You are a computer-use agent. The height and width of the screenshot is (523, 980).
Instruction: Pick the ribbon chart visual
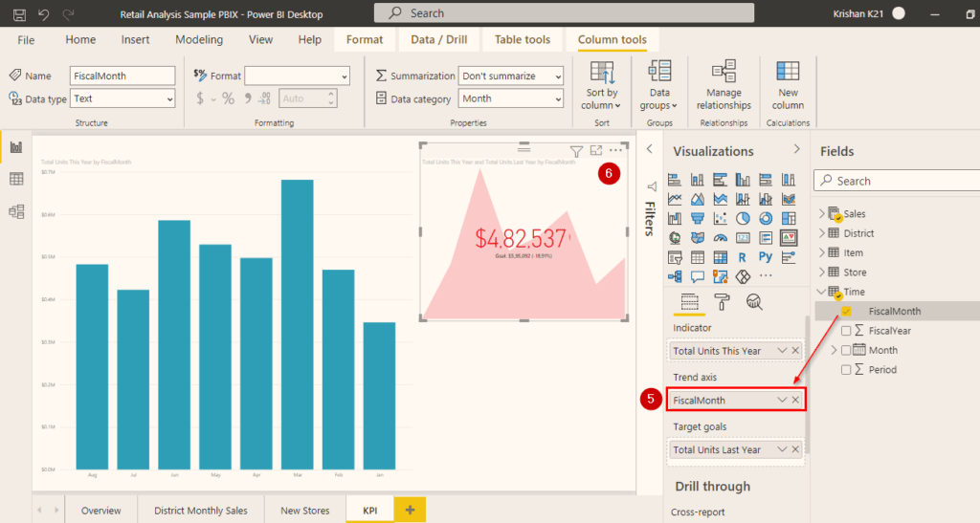(x=789, y=199)
